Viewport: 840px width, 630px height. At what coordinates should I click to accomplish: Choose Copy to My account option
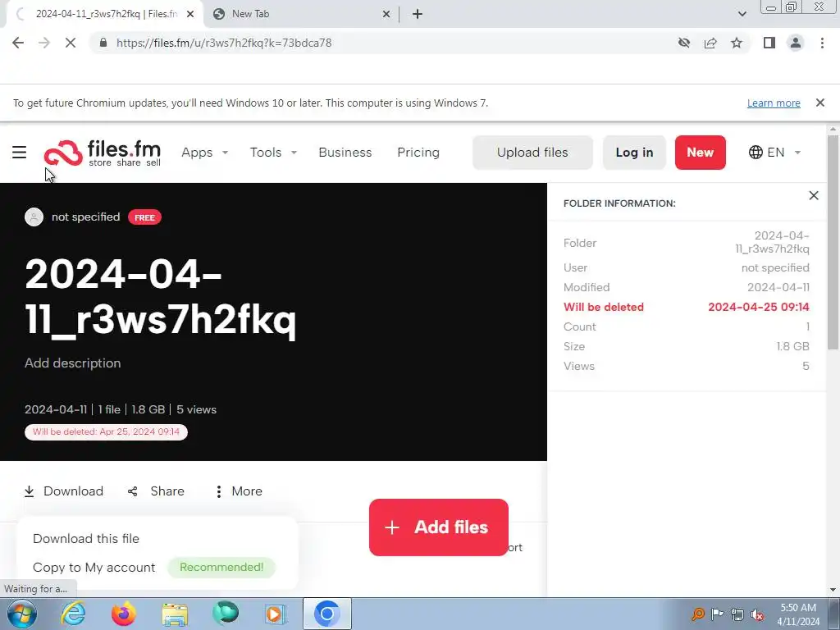coord(94,568)
